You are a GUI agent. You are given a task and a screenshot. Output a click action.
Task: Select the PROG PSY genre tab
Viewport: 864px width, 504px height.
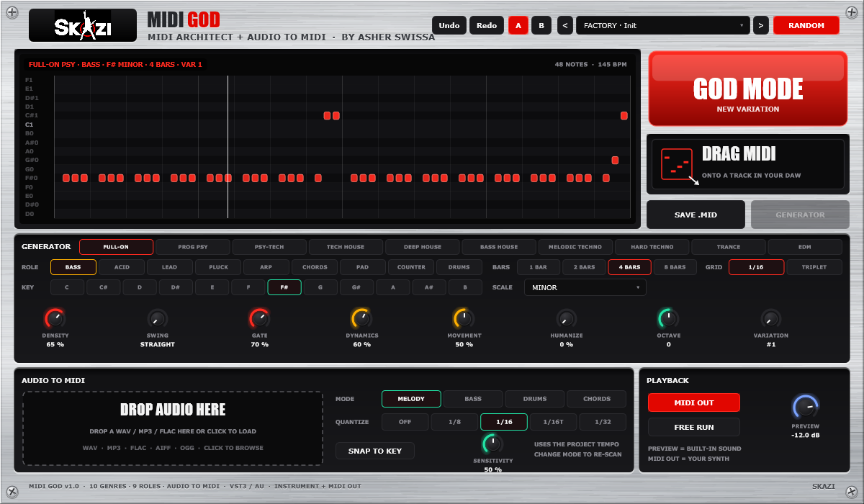point(193,247)
